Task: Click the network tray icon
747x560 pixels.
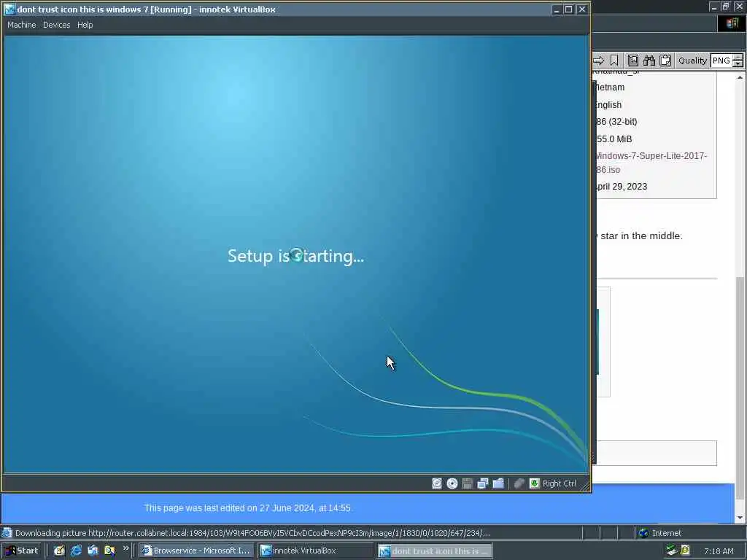Action: [672, 551]
